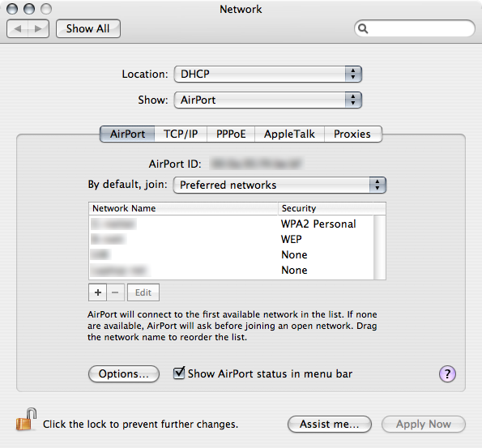482x448 pixels.
Task: Click the Assist me... button
Action: (x=330, y=425)
